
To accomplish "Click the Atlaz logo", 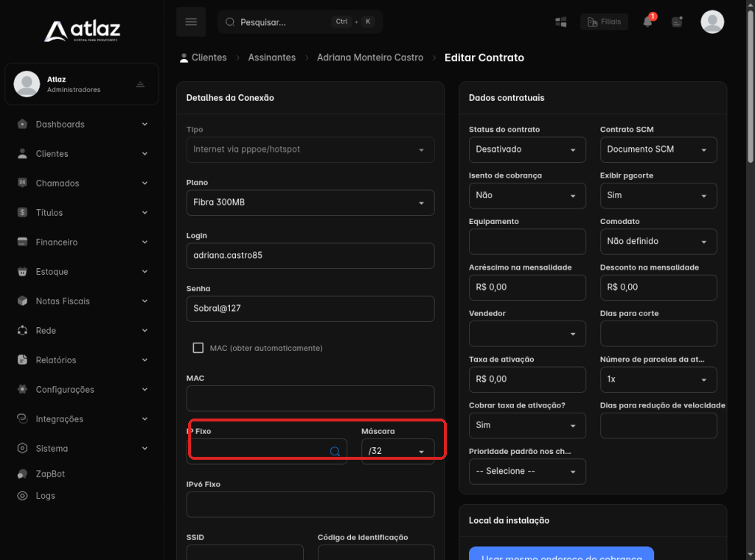I will 83,30.
